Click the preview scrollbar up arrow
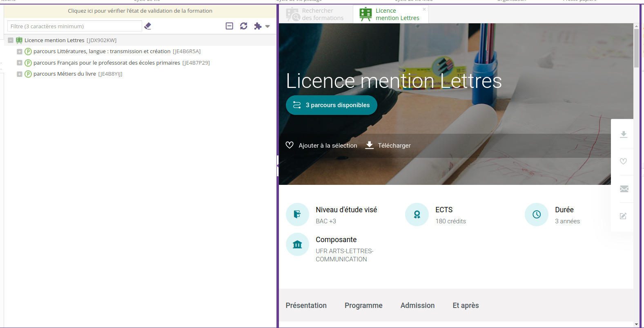 coord(636,26)
